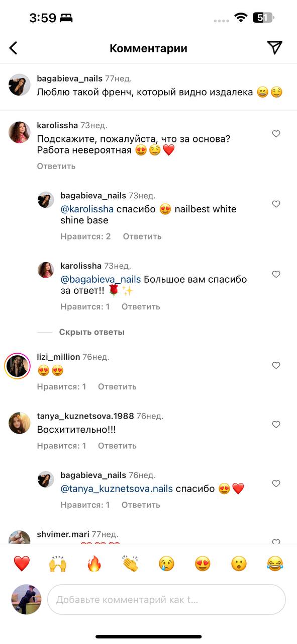Like the nailbest white shine base reply
This screenshot has width=297, height=644.
276,204
